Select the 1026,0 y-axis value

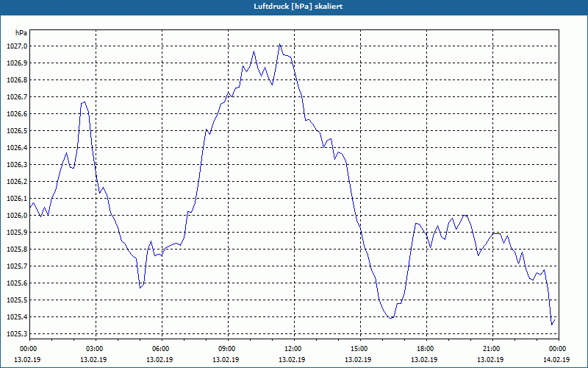[17, 215]
